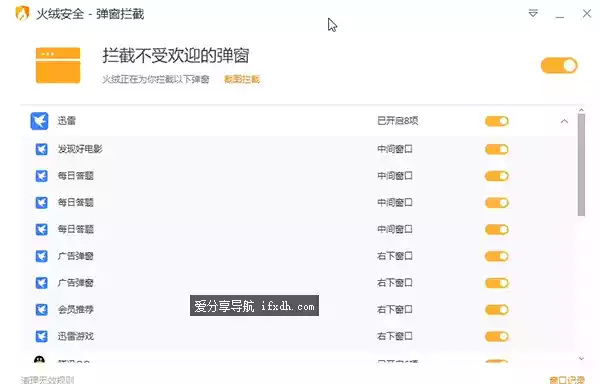Select the 会员推荐 row label
Viewport: 600px width, 384px height.
tap(75, 309)
